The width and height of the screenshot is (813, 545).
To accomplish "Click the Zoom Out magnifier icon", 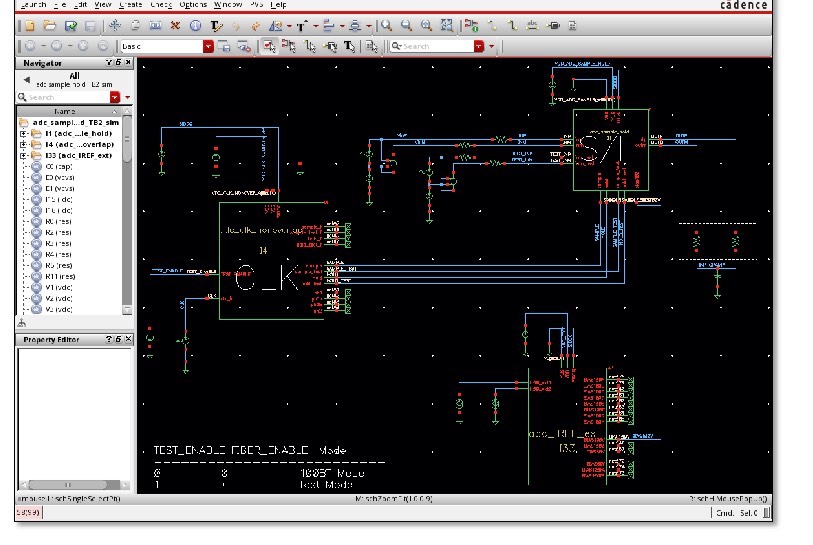I will tap(406, 25).
